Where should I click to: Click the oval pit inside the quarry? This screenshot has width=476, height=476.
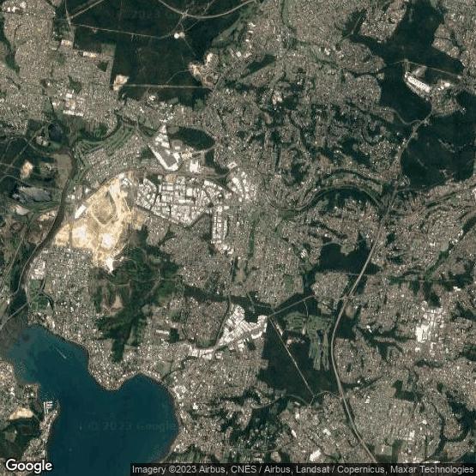click(104, 208)
